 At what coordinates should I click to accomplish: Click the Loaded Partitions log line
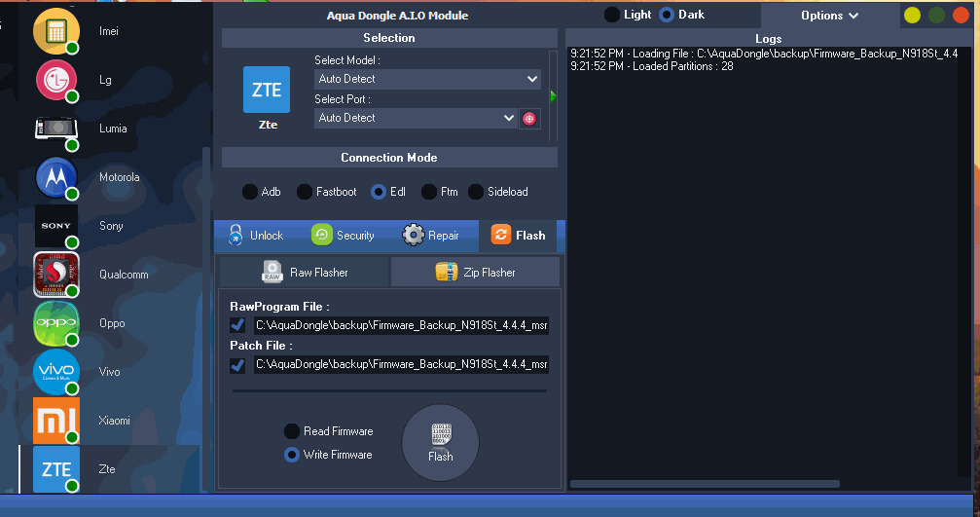tap(652, 66)
